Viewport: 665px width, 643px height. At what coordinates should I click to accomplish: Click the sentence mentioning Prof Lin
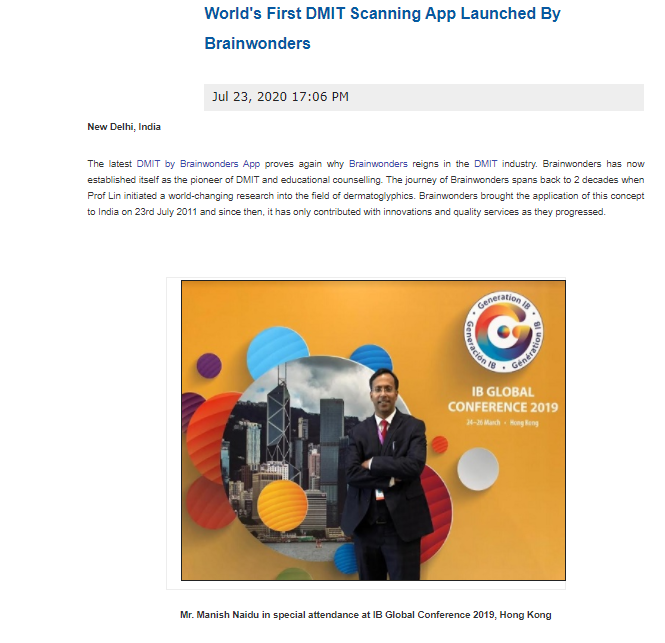point(366,188)
